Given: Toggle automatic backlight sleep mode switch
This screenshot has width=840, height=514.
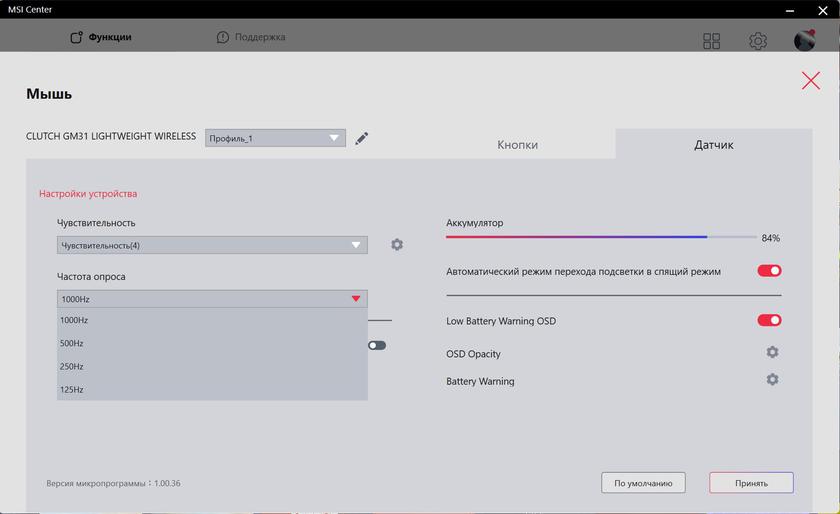Looking at the screenshot, I should 769,271.
